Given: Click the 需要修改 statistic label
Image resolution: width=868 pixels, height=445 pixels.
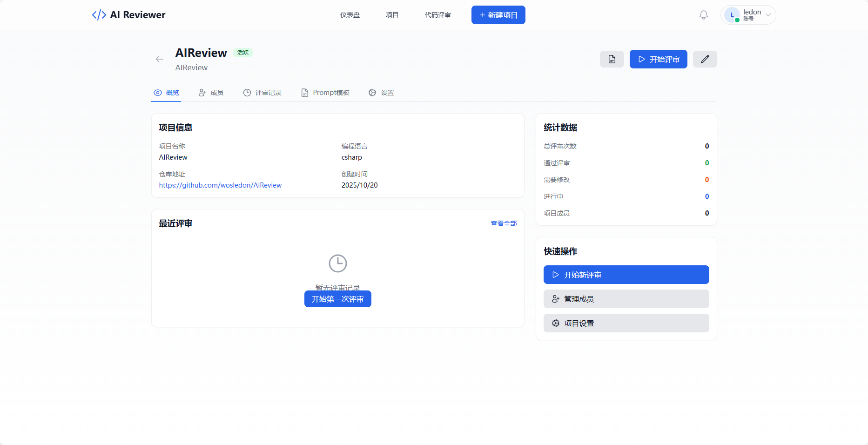Looking at the screenshot, I should point(557,180).
